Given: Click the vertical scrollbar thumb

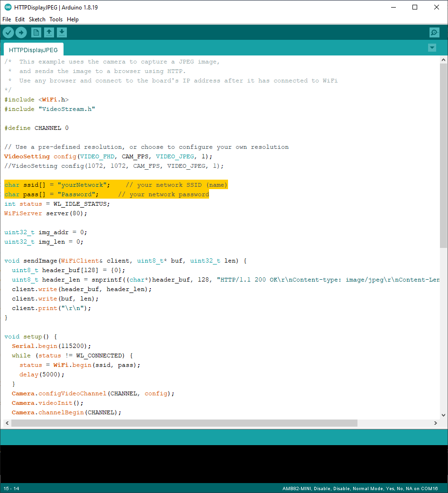Looking at the screenshot, I should (x=443, y=155).
